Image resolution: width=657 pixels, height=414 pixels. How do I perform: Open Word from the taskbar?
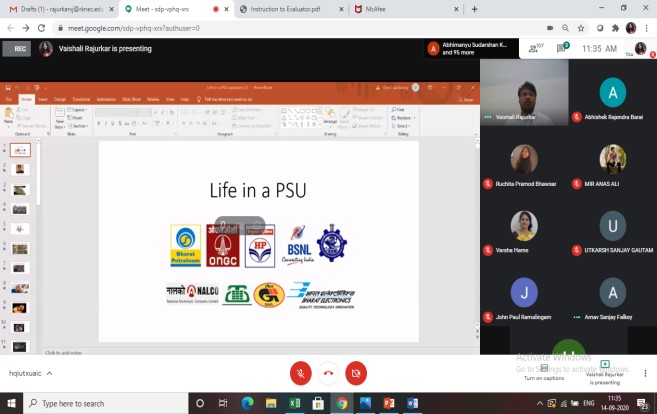(x=412, y=403)
